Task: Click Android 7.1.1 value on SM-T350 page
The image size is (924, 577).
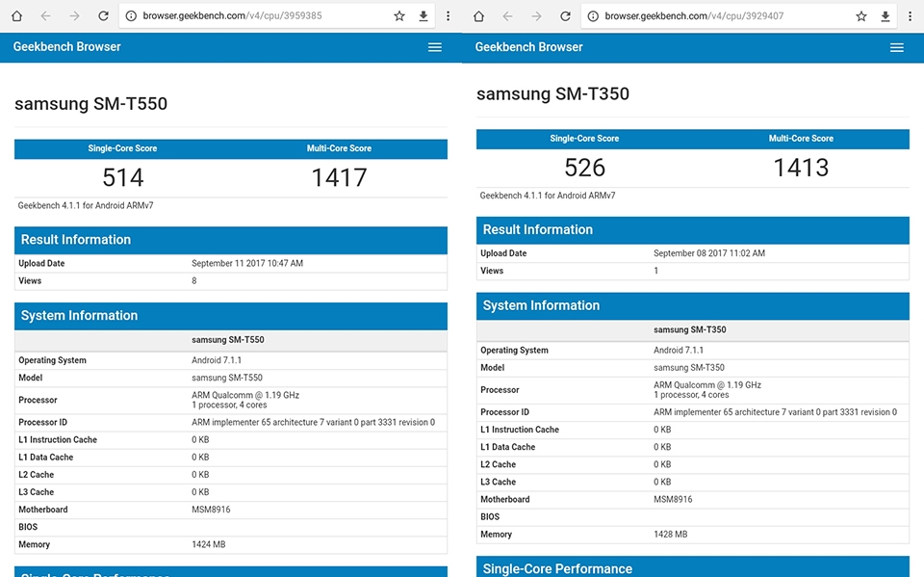Action: coord(679,350)
